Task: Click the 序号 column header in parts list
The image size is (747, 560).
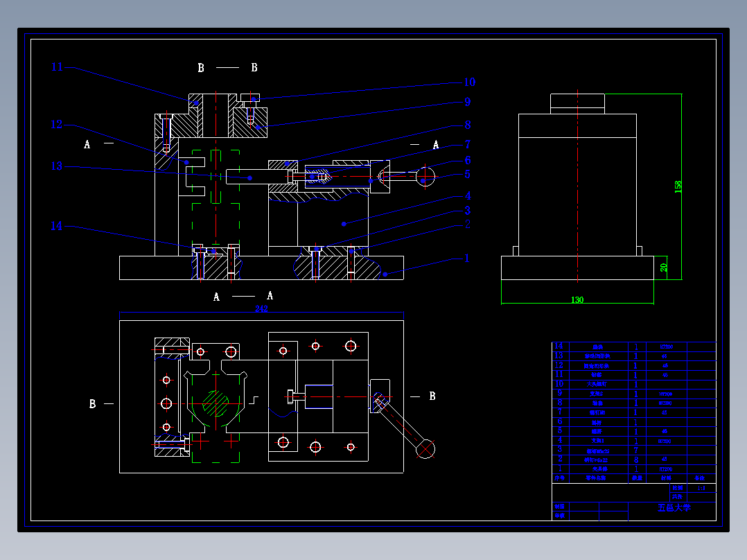Action: click(559, 478)
